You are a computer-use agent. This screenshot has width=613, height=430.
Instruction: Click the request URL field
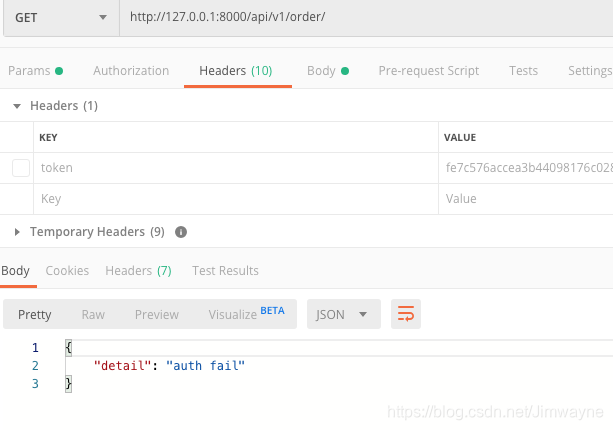pos(366,18)
